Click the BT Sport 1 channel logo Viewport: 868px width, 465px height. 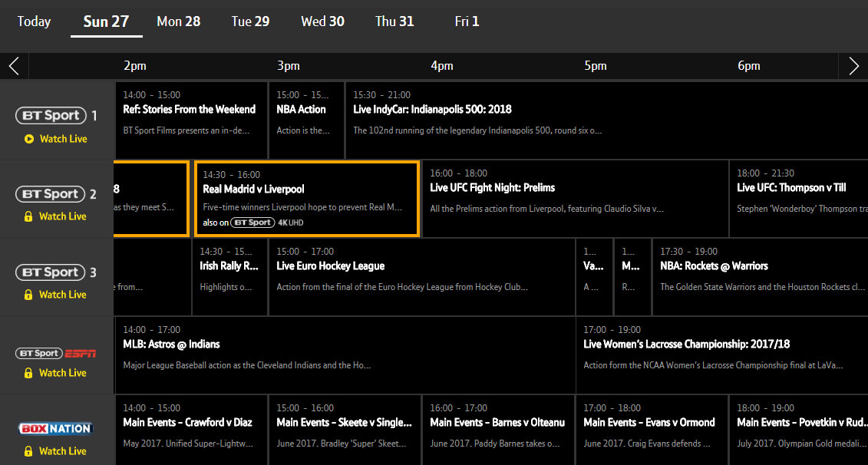(x=51, y=116)
